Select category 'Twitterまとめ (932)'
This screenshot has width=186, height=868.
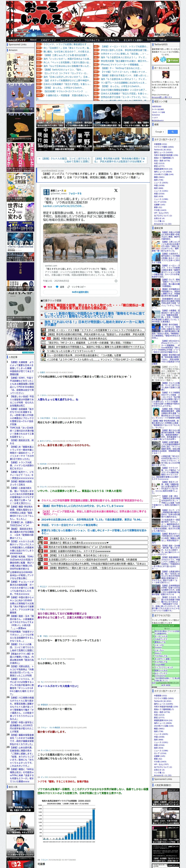point(163,150)
